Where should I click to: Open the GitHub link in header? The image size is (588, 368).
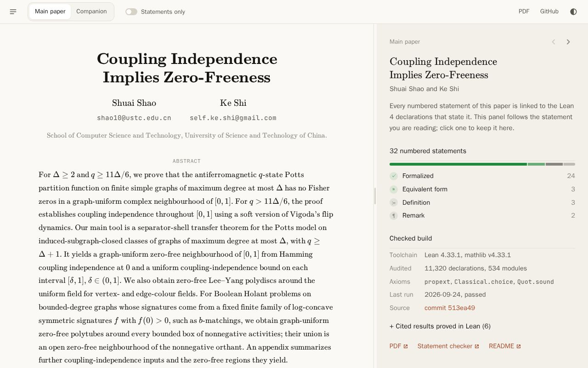(549, 11)
